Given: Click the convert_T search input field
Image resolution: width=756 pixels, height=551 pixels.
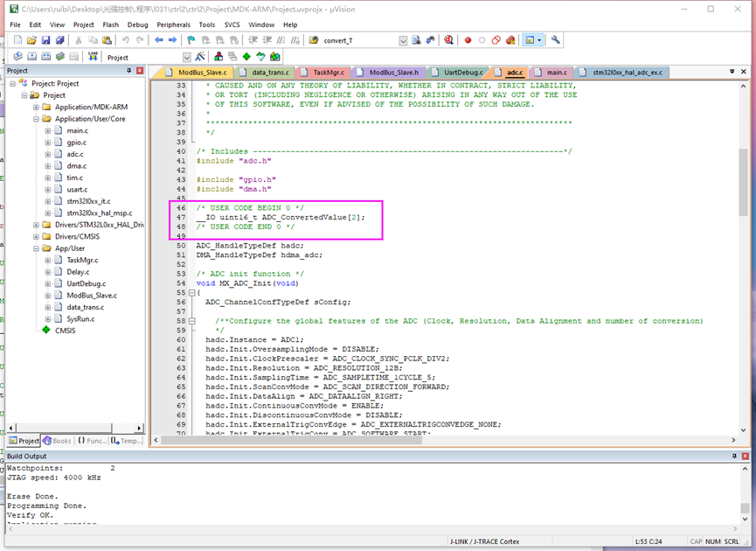Looking at the screenshot, I should 361,41.
